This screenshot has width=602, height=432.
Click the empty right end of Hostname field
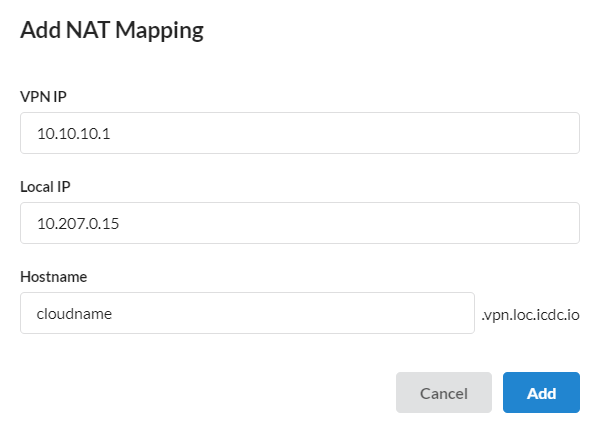click(x=420, y=313)
